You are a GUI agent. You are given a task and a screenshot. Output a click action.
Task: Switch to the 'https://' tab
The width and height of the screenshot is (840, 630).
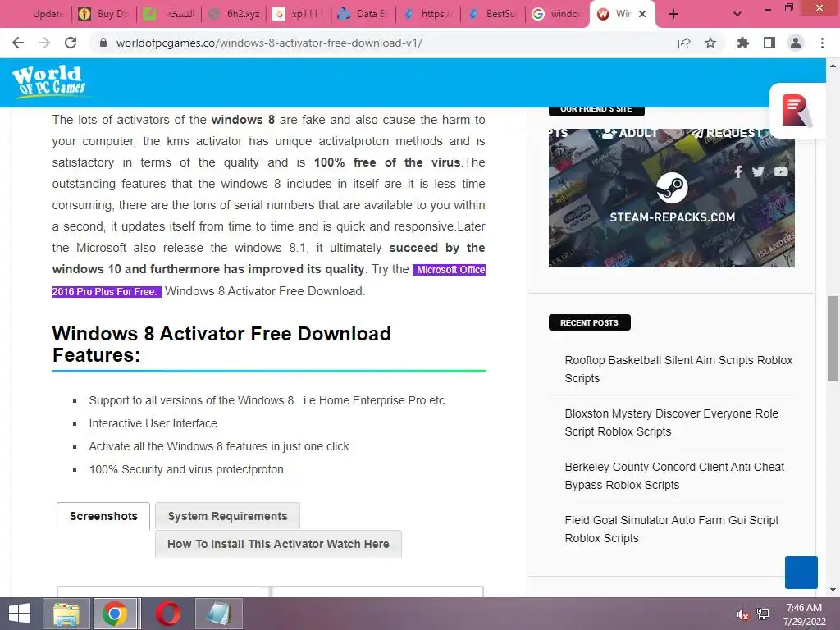pyautogui.click(x=428, y=14)
